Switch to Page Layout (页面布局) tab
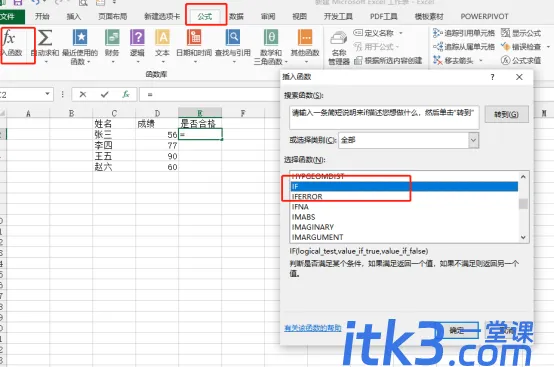The width and height of the screenshot is (554, 367). tap(112, 16)
